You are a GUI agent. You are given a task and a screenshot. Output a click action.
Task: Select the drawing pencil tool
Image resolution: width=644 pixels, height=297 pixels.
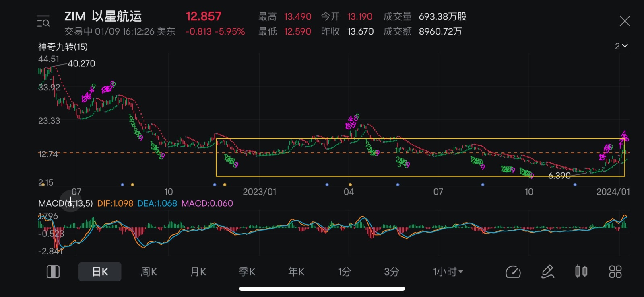pyautogui.click(x=547, y=272)
